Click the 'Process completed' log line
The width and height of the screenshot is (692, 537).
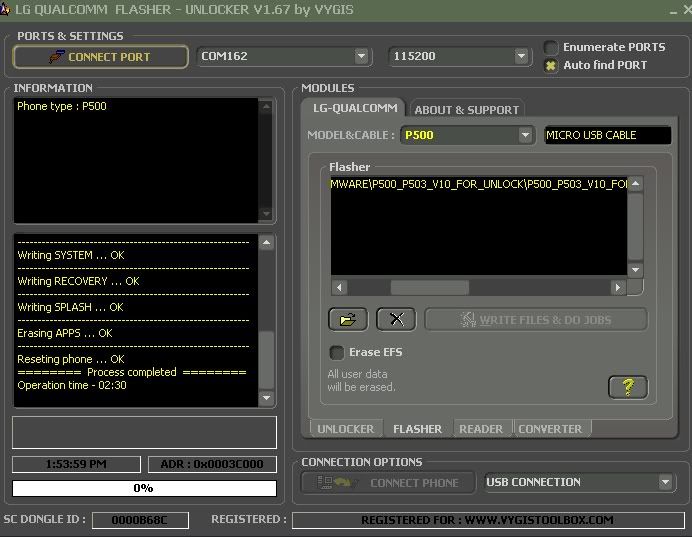[132, 372]
